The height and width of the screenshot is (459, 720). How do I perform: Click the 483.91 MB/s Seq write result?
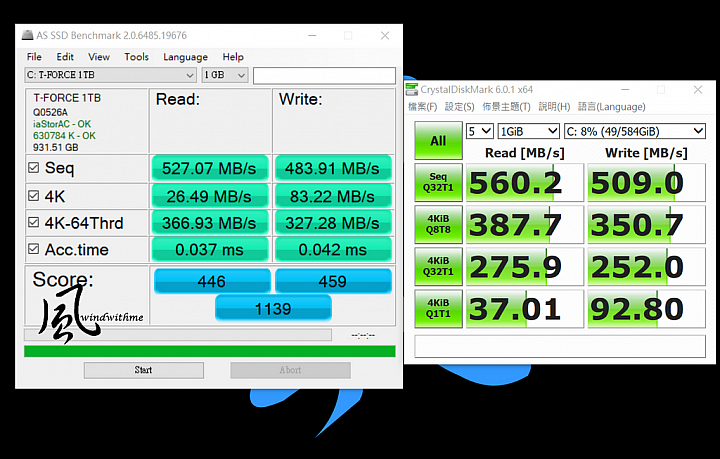(x=333, y=168)
